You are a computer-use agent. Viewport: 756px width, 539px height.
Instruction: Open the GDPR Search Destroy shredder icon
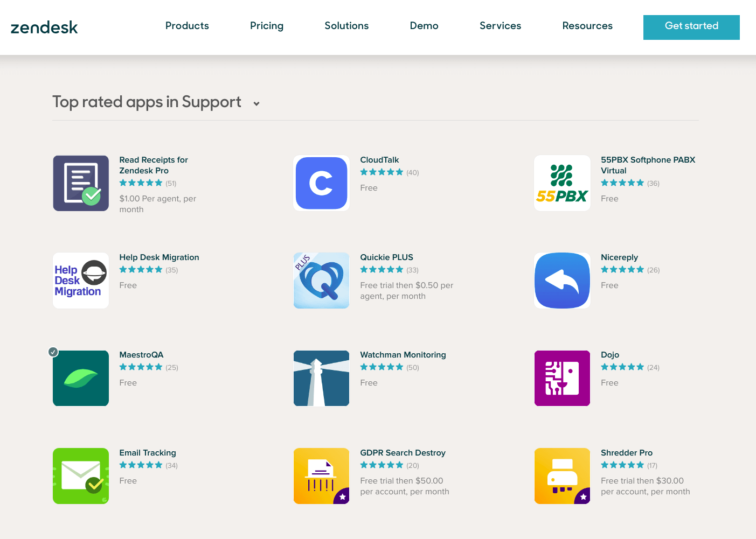tap(322, 476)
